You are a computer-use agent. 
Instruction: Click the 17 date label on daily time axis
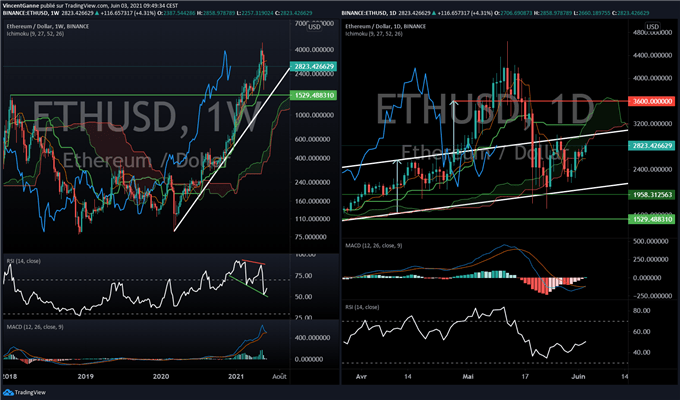(x=526, y=376)
